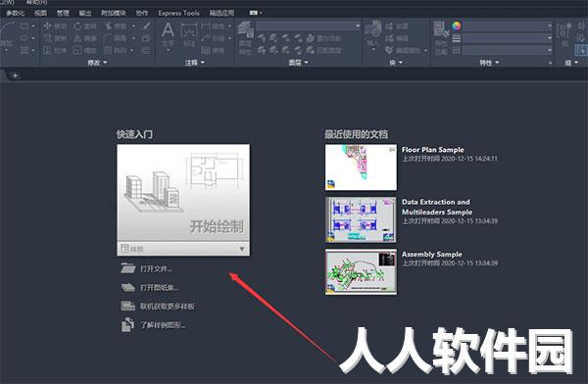Click the Floor Plan Sample title text
Viewport: 588px width, 384px height.
click(x=433, y=150)
